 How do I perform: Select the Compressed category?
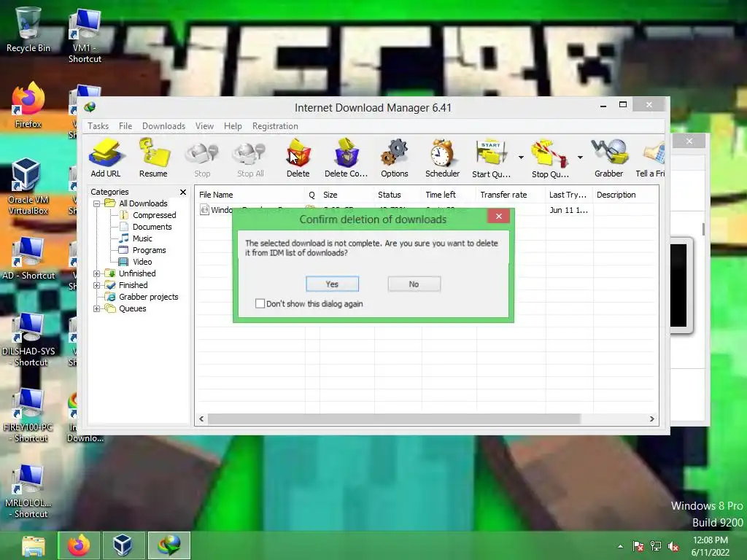tap(154, 215)
